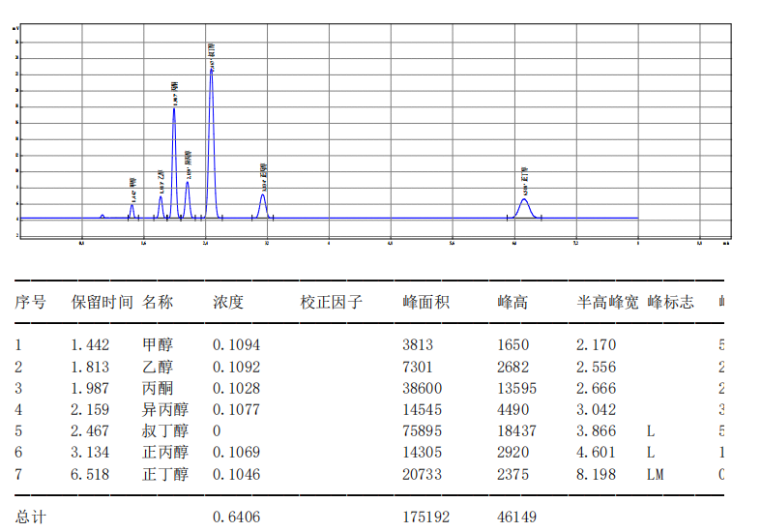The width and height of the screenshot is (761, 532).
Task: Click the 正丁醇 LM peak flag cell
Action: coord(656,475)
